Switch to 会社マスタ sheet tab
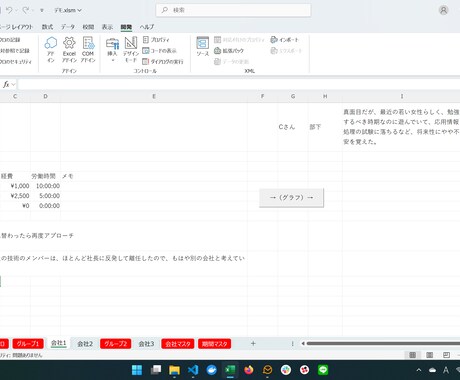 coord(178,344)
